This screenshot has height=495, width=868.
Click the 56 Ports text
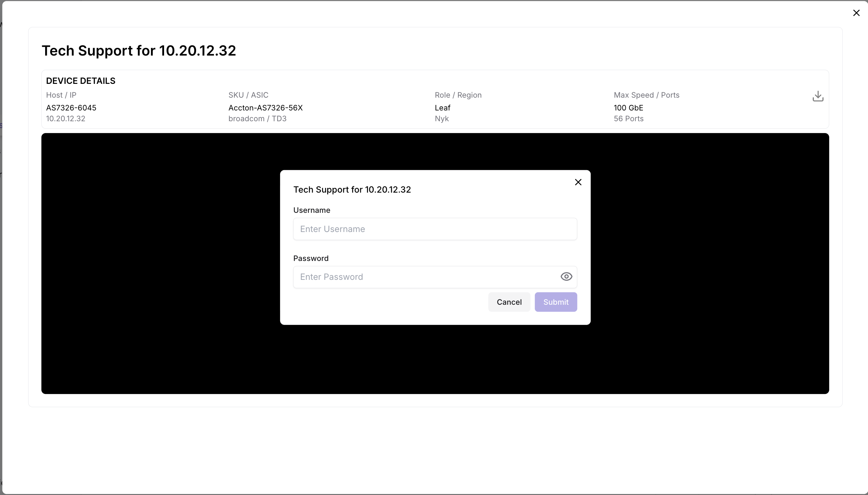tap(628, 119)
